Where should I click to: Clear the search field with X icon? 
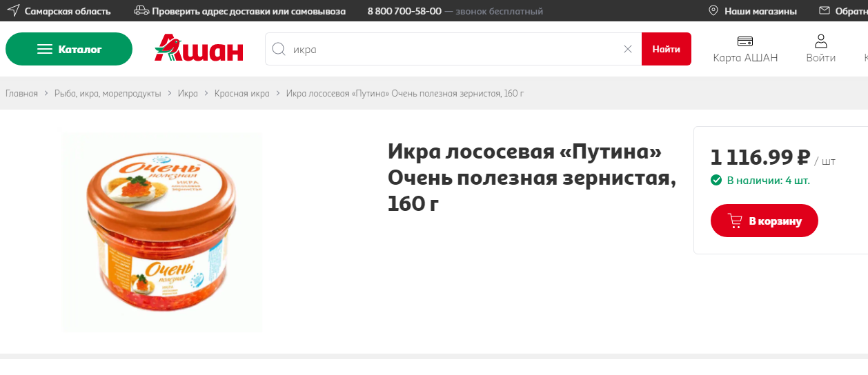click(628, 49)
